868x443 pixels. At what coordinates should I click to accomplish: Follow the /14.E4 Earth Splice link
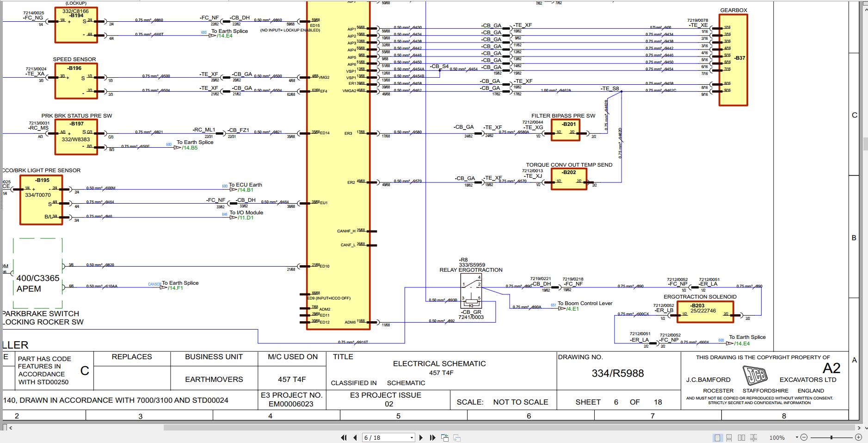(224, 36)
